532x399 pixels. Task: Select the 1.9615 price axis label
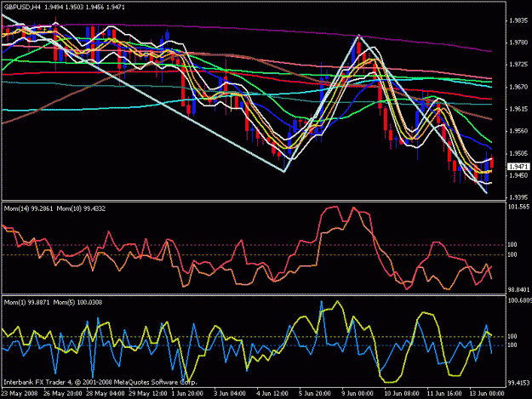tap(518, 109)
